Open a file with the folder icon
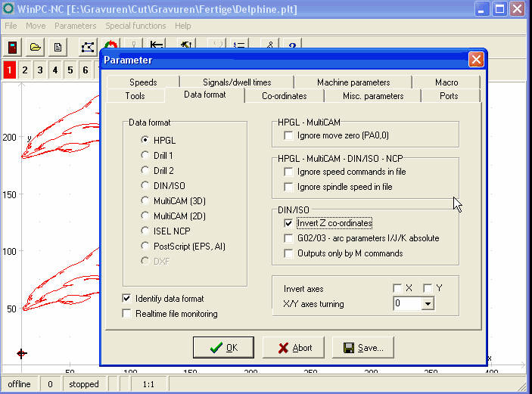This screenshot has width=532, height=394. point(35,47)
